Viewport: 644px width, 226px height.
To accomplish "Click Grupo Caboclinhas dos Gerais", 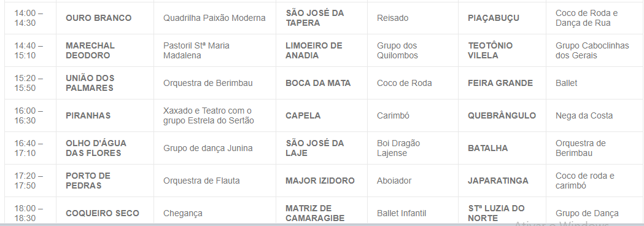I will coord(592,50).
